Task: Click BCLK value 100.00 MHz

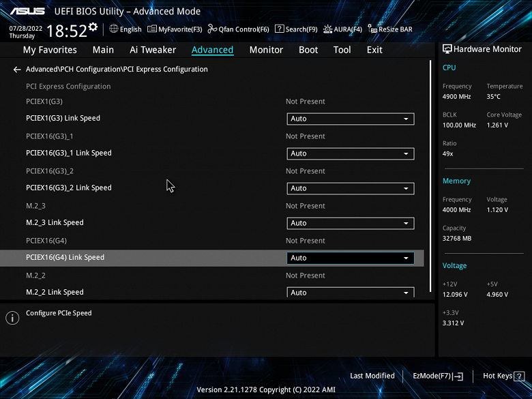Action: tap(459, 125)
